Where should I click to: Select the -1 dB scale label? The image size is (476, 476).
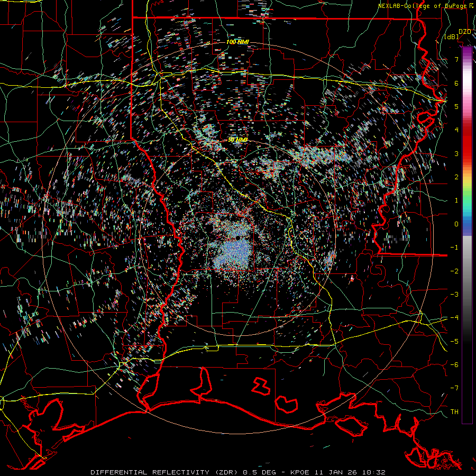pos(454,248)
